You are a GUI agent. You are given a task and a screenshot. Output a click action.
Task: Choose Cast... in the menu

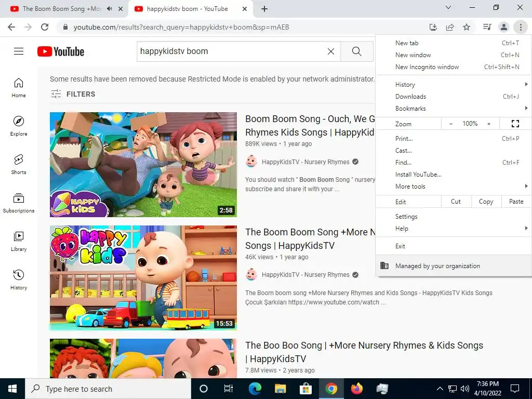click(454, 151)
